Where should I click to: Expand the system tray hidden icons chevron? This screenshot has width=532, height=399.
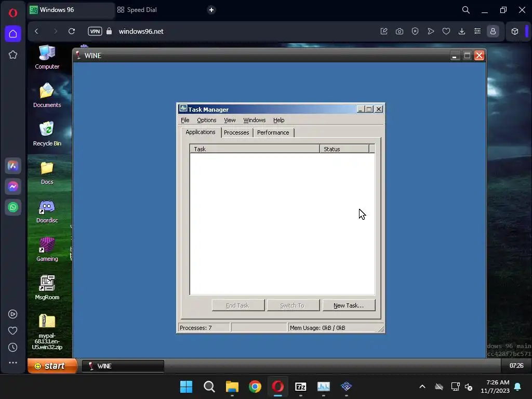coord(422,387)
